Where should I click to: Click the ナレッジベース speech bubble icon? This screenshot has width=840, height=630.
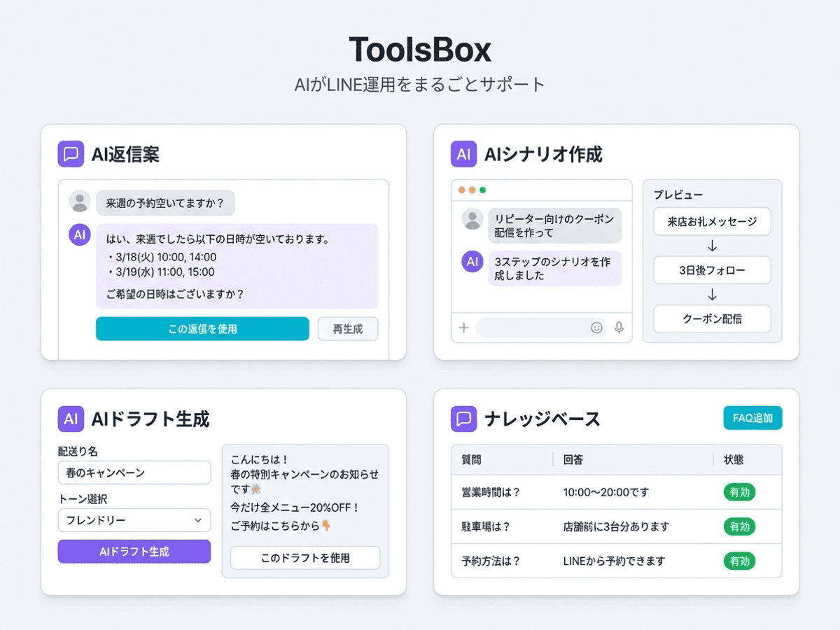pyautogui.click(x=463, y=418)
